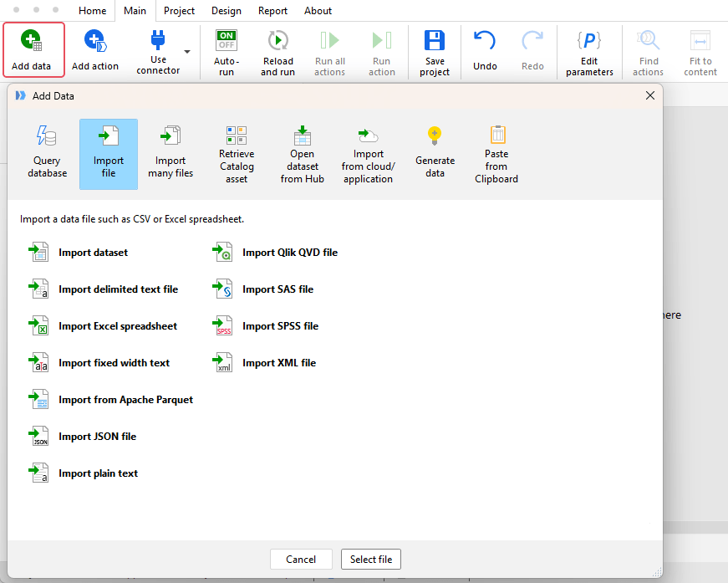Select Query database in Add Data dialog
The height and width of the screenshot is (583, 728).
47,154
